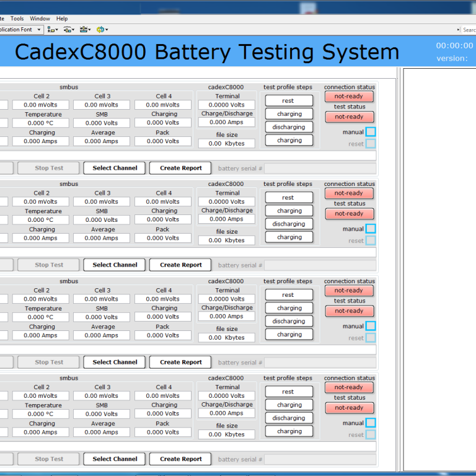The width and height of the screenshot is (476, 476).
Task: Focus battery serial # field in third channel
Action: pos(320,363)
